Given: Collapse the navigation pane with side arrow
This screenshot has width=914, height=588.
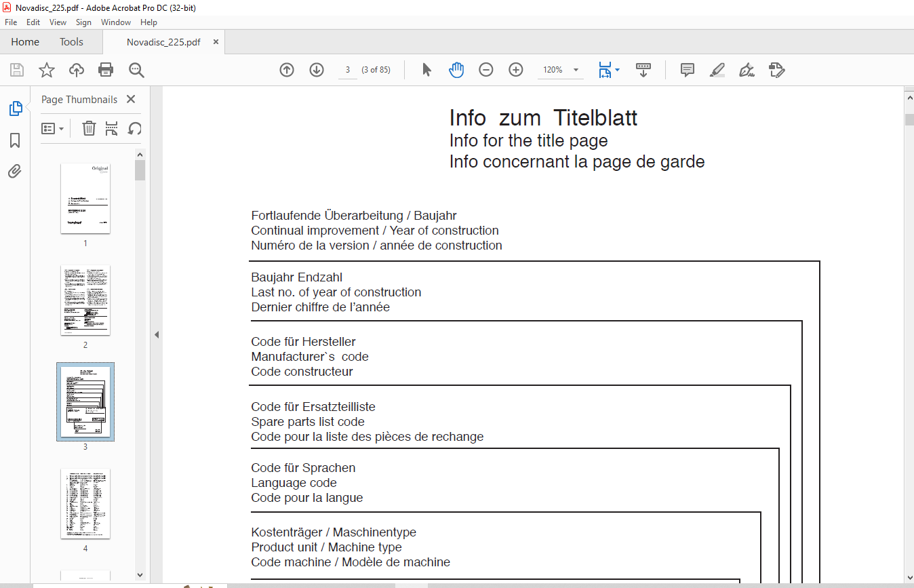Looking at the screenshot, I should (x=157, y=334).
